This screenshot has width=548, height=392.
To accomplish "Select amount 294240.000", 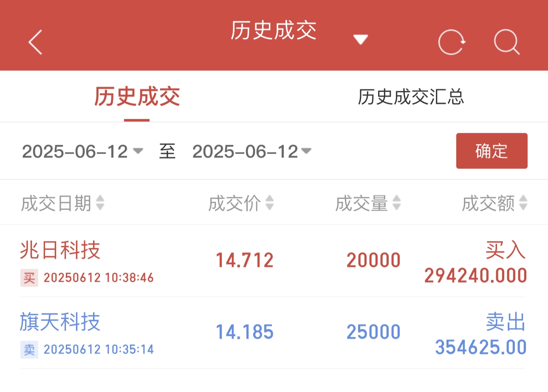I will 476,276.
